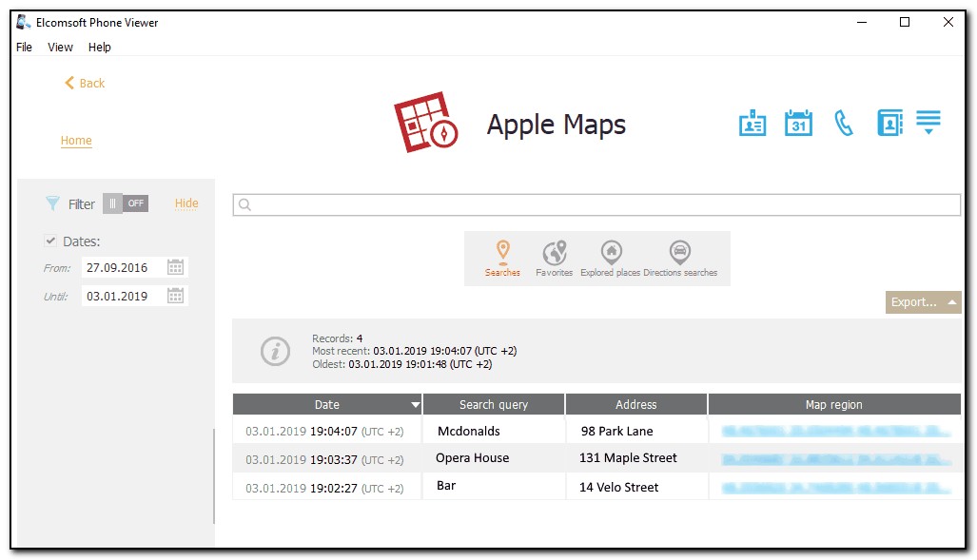Open the address book icon in header
Viewport: 977px width, 560px height.
(x=889, y=124)
